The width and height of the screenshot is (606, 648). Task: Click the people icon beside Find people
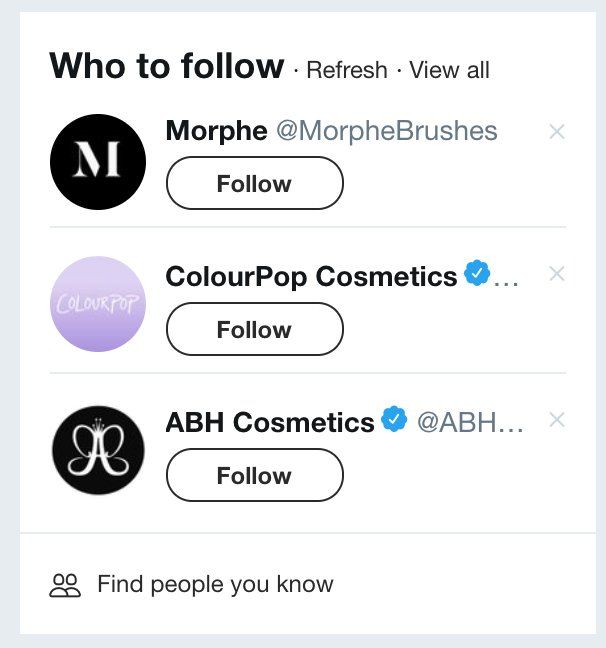coord(65,585)
